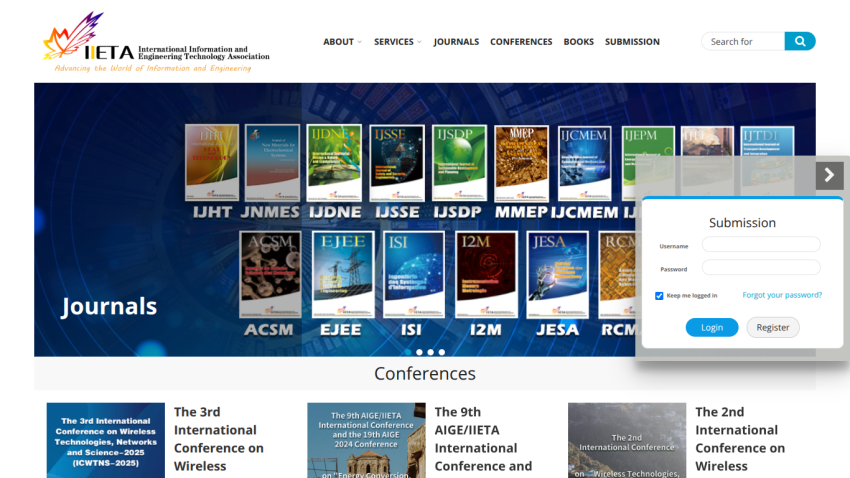Select the second slider dot
Image resolution: width=850 pixels, height=478 pixels.
(419, 352)
